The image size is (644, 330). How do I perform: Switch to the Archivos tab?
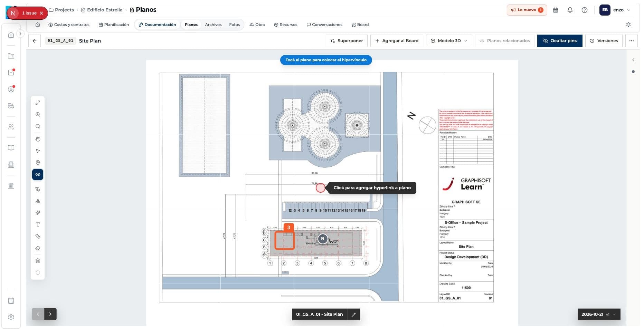[x=213, y=25]
